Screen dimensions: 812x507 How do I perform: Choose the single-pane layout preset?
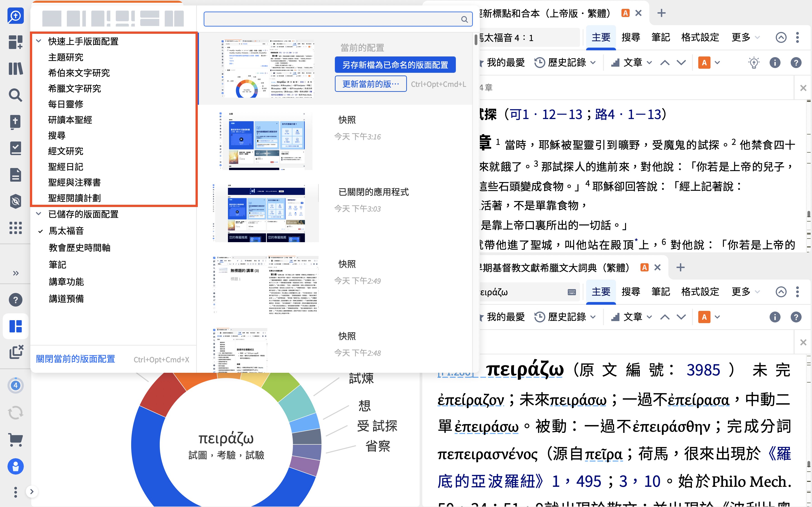point(52,18)
